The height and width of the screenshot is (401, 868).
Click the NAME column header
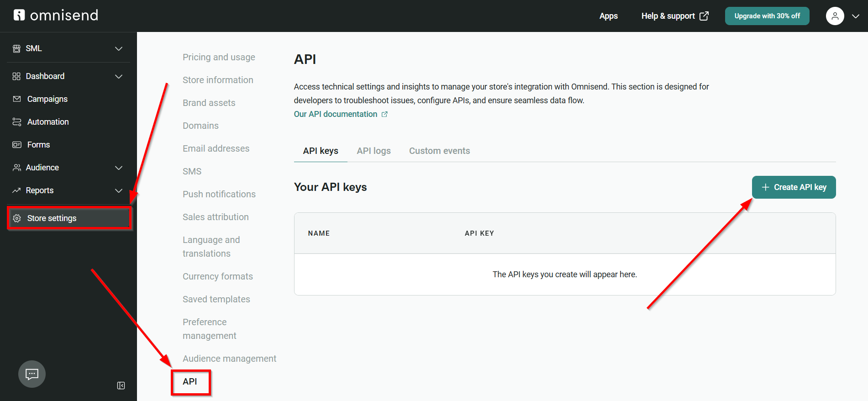(319, 233)
